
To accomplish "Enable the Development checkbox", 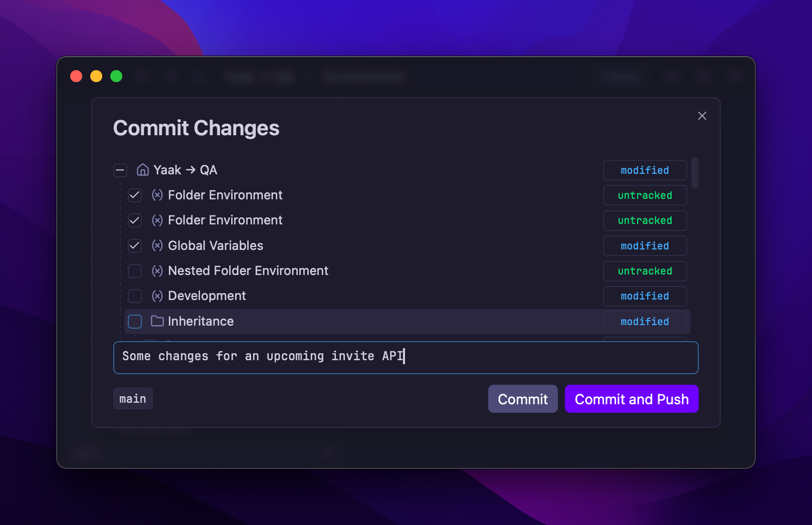I will pos(135,296).
